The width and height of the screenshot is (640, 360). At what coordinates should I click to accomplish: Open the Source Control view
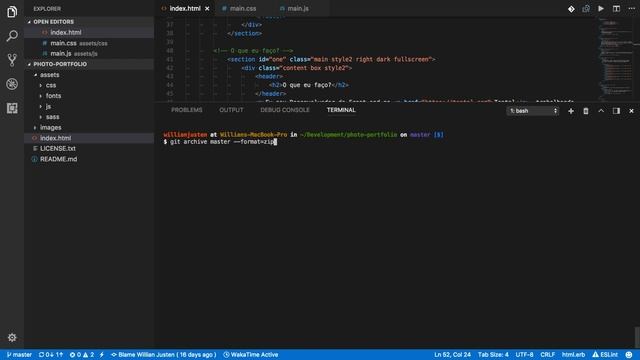pos(12,60)
